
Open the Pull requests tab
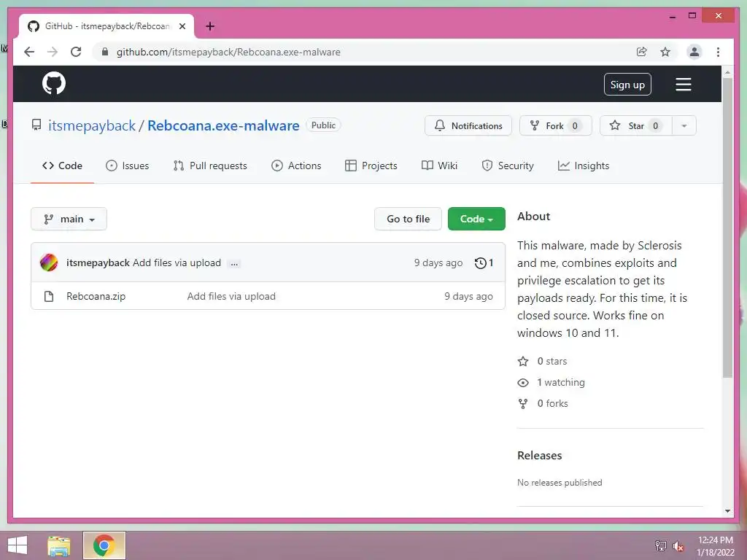pos(210,166)
